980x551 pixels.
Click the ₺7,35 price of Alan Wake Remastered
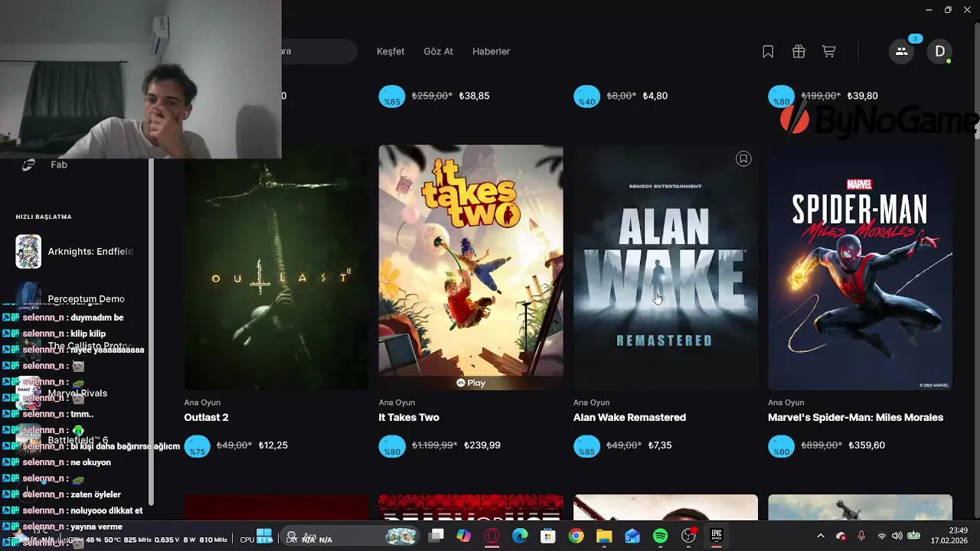click(660, 445)
